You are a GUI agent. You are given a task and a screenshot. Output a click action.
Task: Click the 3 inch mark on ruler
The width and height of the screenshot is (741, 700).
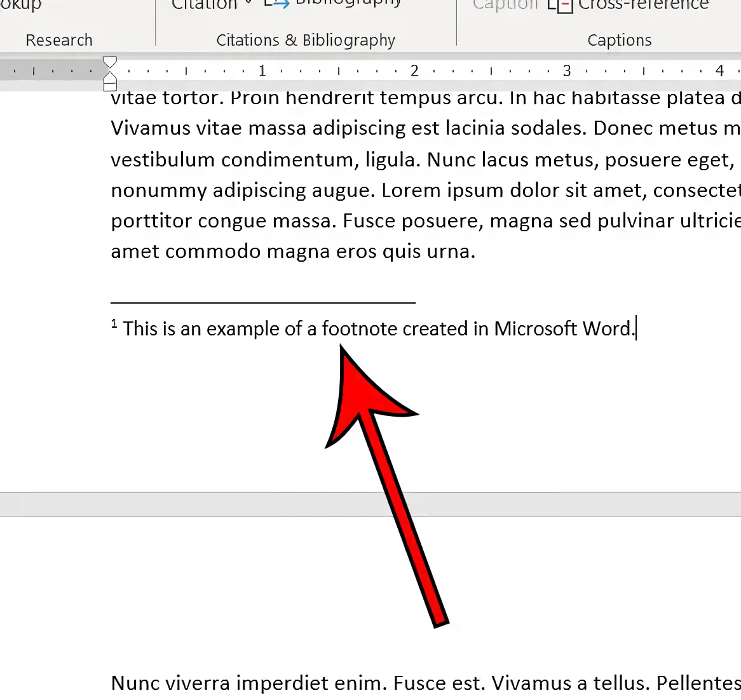(567, 71)
